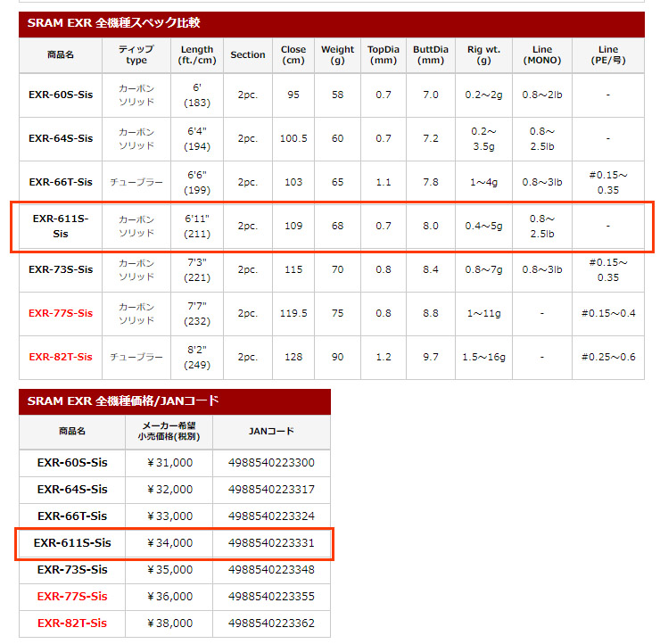Click the 119.5 close length cell
This screenshot has height=644, width=660.
click(x=293, y=313)
